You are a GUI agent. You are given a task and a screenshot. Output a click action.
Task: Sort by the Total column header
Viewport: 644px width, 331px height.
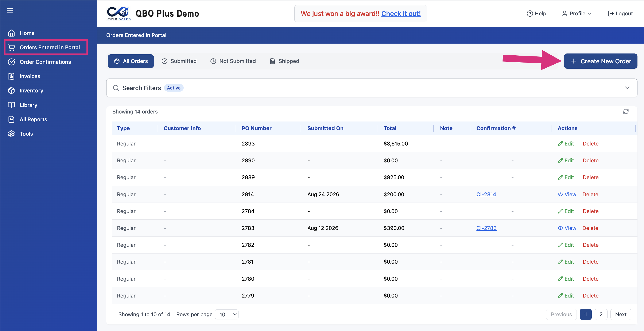pos(390,128)
